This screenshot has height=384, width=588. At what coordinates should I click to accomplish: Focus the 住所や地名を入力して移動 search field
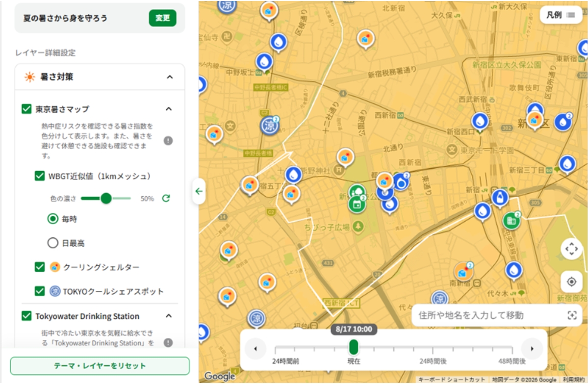point(497,315)
